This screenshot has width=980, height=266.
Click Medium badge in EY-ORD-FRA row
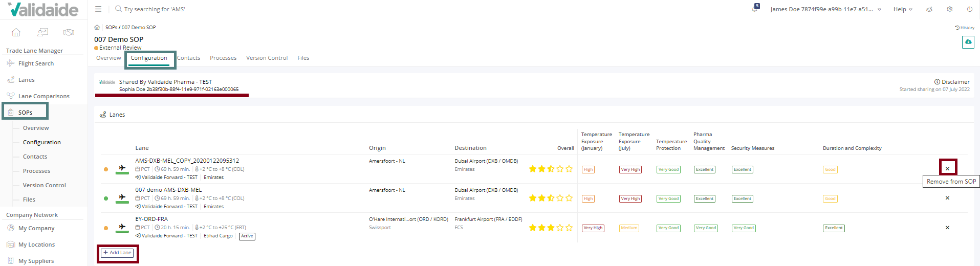629,228
